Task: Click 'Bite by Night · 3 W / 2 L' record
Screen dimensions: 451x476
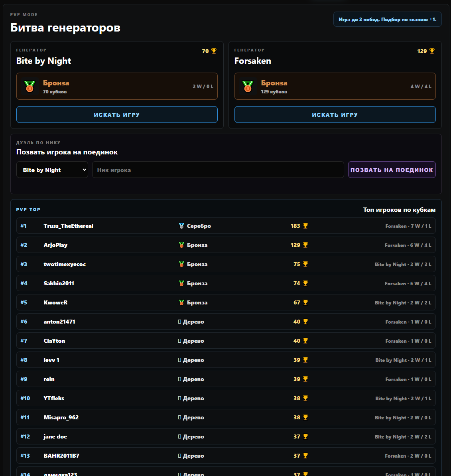Action: 403,264
